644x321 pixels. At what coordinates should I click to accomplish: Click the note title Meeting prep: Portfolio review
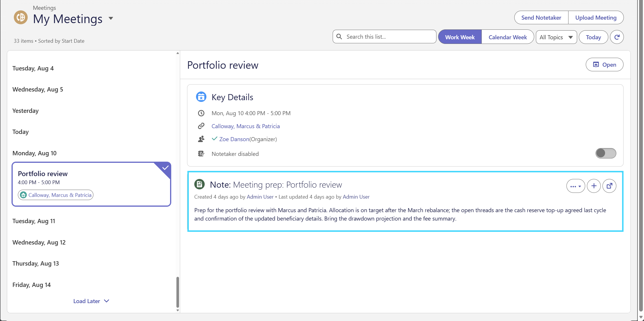(x=287, y=185)
